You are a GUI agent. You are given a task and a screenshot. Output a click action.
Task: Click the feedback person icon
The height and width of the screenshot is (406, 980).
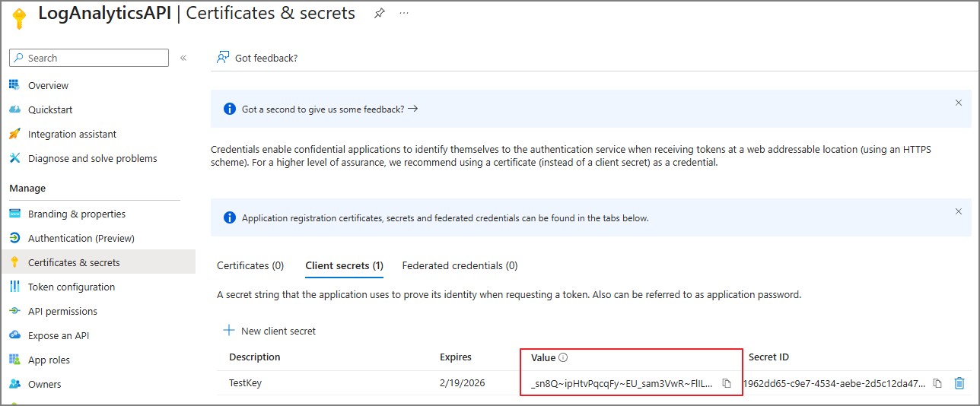pos(223,58)
